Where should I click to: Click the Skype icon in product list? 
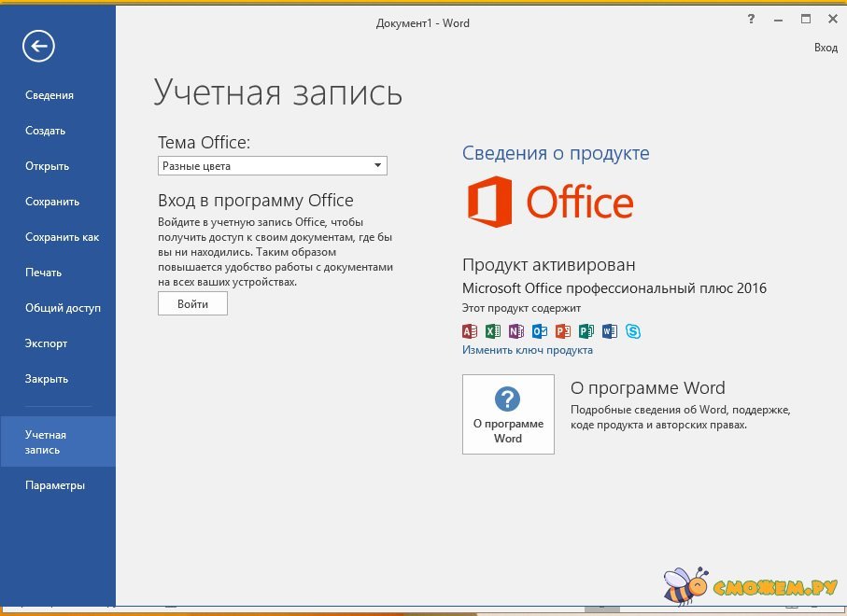633,330
